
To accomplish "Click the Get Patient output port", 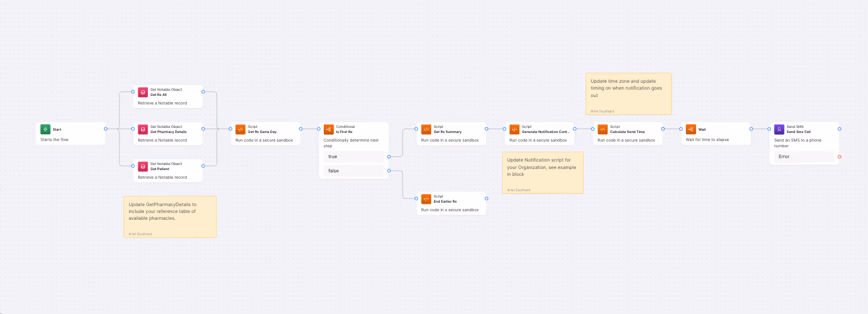I will click(203, 166).
